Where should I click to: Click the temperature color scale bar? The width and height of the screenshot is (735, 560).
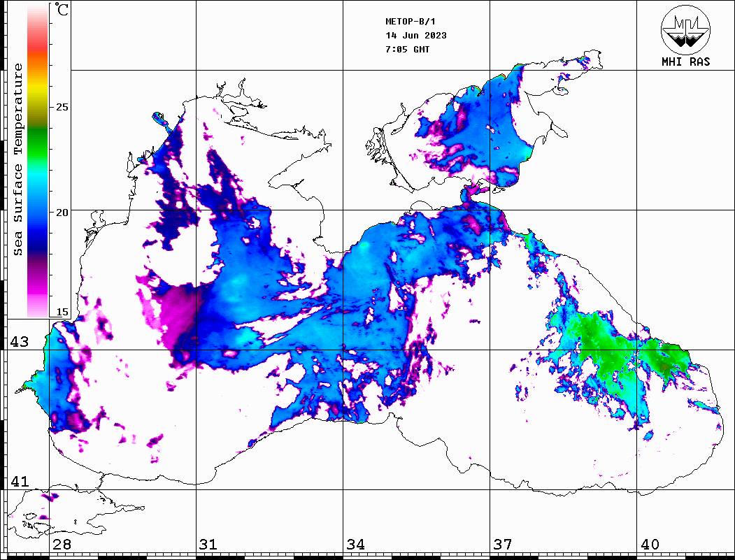point(38,160)
